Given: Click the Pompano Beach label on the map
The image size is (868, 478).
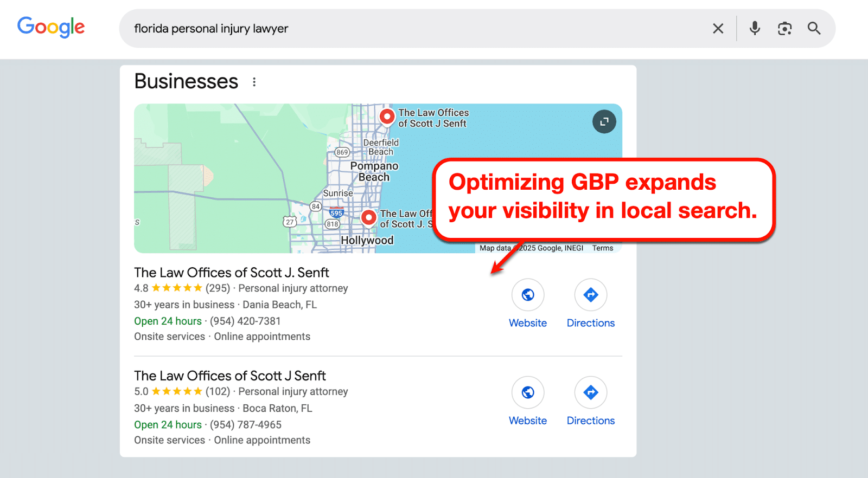Looking at the screenshot, I should click(374, 171).
